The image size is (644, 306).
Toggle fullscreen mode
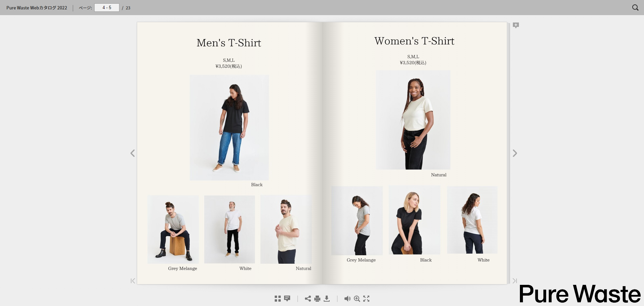[366, 299]
